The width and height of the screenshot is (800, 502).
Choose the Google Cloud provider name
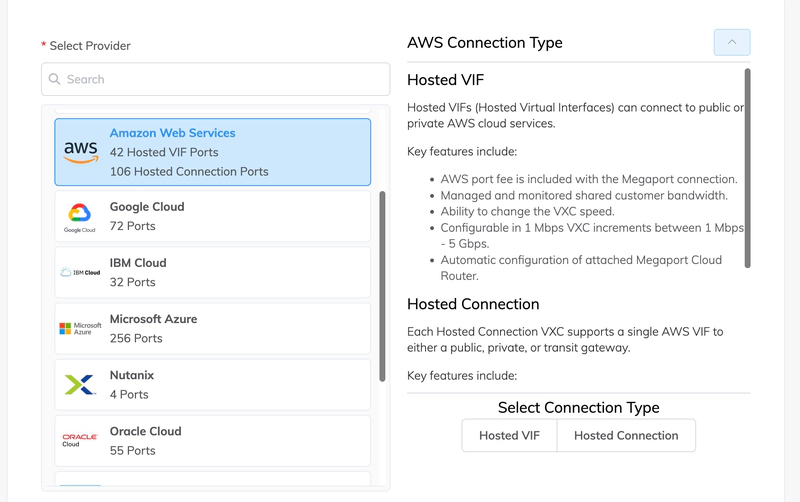point(147,207)
